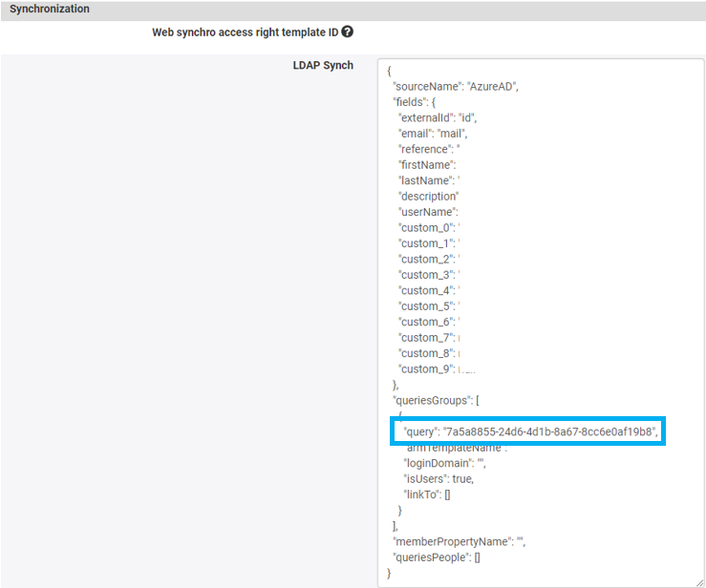Image resolution: width=706 pixels, height=588 pixels.
Task: Place cursor on the email mail line
Action: tap(433, 134)
